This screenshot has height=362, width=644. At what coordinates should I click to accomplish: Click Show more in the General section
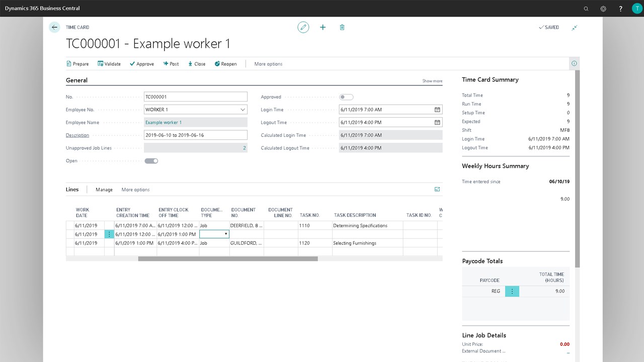tap(432, 81)
